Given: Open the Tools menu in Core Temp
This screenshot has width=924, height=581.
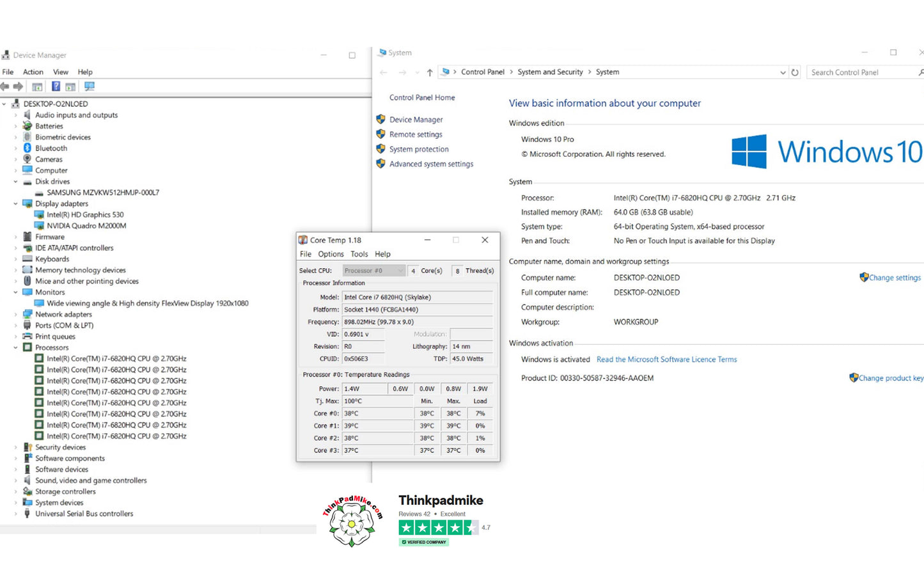Looking at the screenshot, I should [x=359, y=254].
